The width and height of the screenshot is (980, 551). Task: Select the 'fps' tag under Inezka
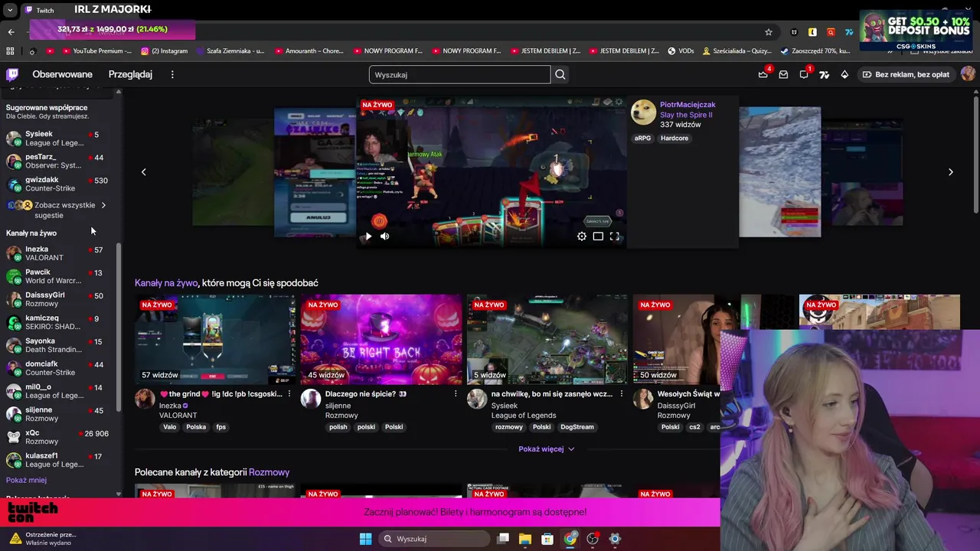[220, 427]
